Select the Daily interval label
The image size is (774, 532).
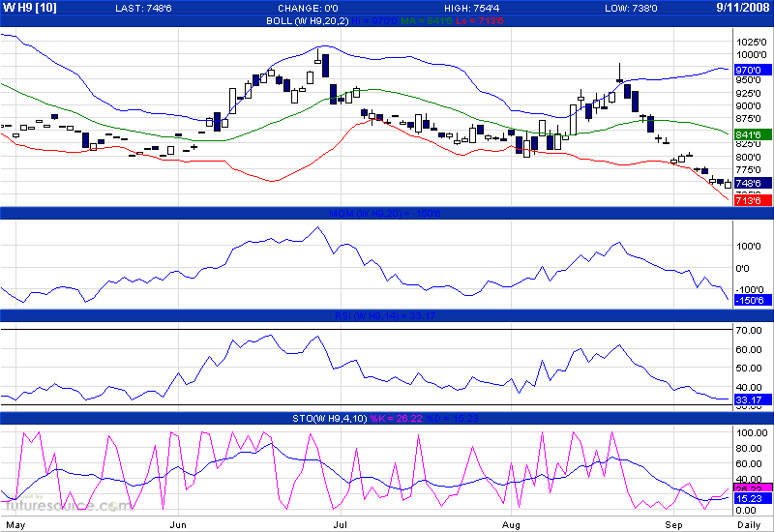click(x=748, y=525)
